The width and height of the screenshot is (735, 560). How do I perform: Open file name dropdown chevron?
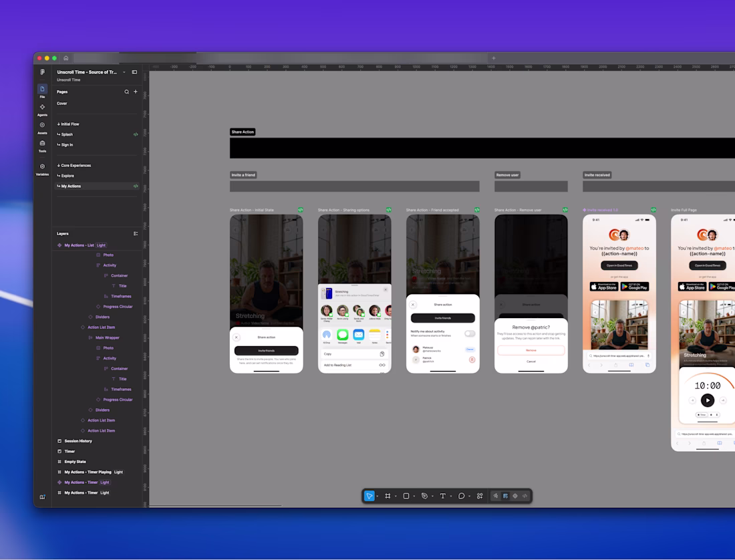click(x=124, y=72)
